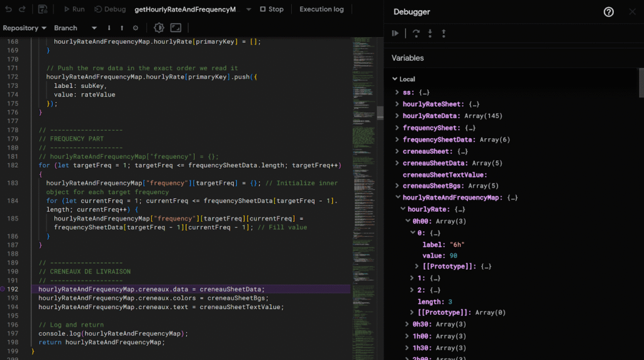This screenshot has width=644, height=360.
Task: Click the undo arrow icon
Action: pos(8,9)
